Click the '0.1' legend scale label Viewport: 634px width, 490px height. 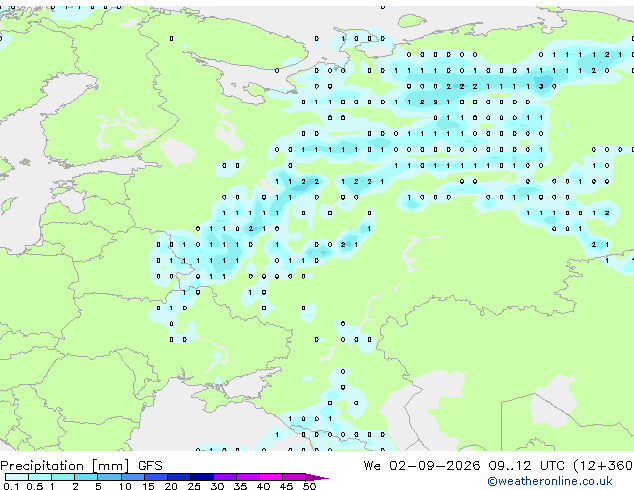coord(10,486)
